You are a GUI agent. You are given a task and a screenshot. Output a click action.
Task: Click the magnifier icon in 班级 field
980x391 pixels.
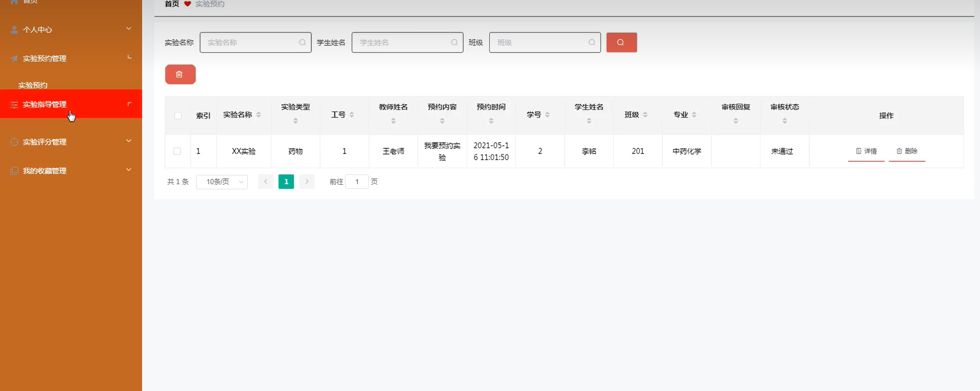[x=592, y=43]
